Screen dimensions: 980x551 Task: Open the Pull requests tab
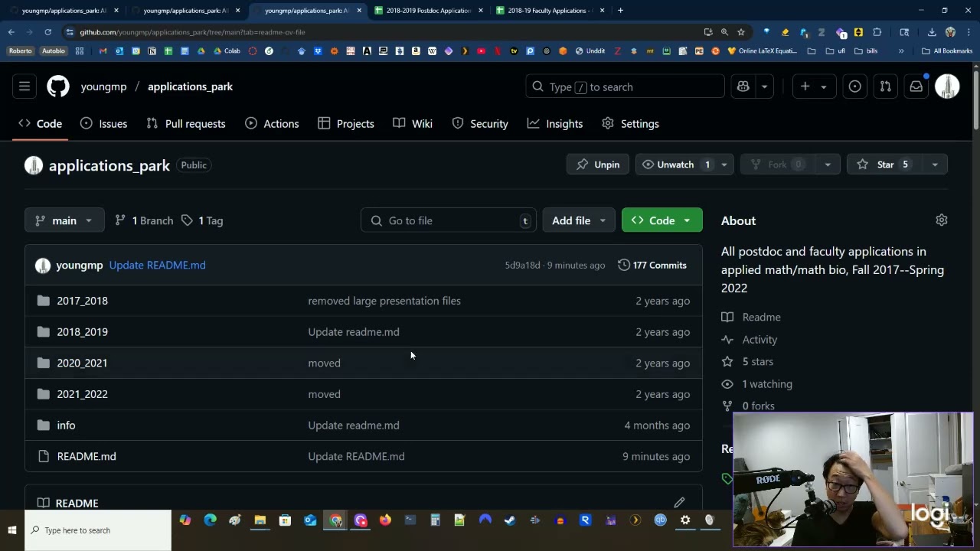pyautogui.click(x=186, y=124)
